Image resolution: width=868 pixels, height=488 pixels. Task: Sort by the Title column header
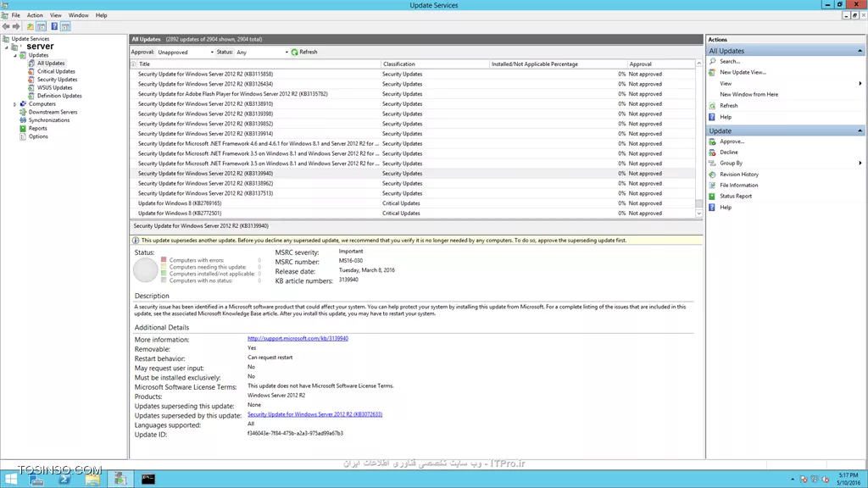coord(258,64)
